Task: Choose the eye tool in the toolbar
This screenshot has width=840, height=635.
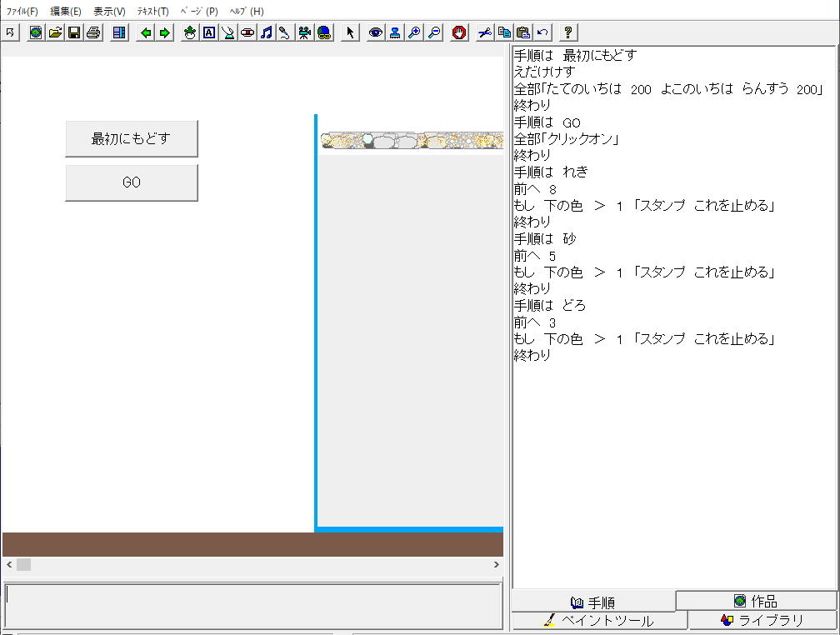Action: pyautogui.click(x=376, y=32)
